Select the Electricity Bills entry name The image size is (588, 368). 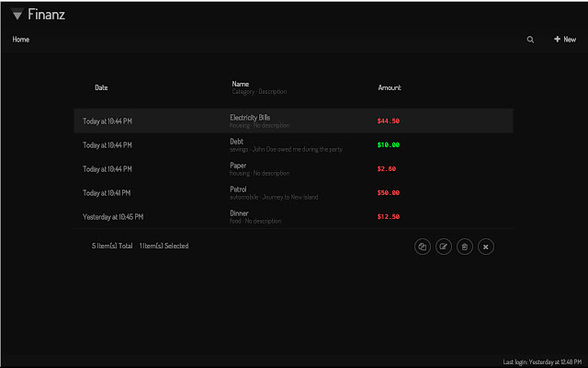(250, 118)
